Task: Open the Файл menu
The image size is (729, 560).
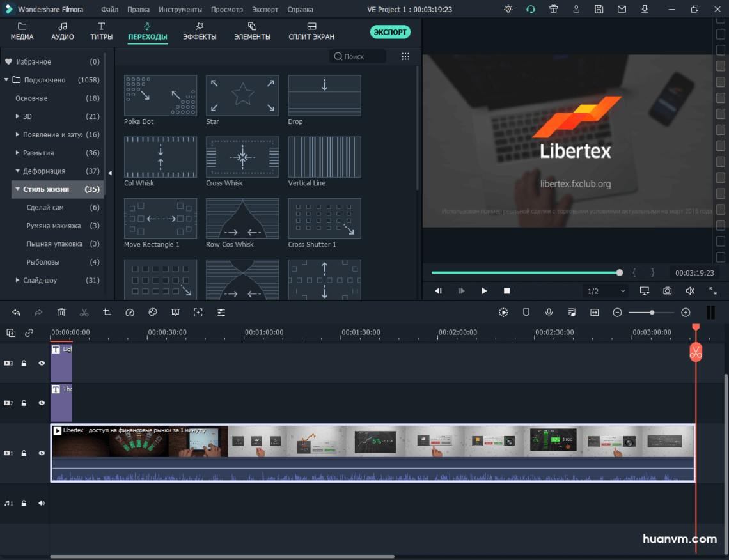Action: tap(110, 10)
